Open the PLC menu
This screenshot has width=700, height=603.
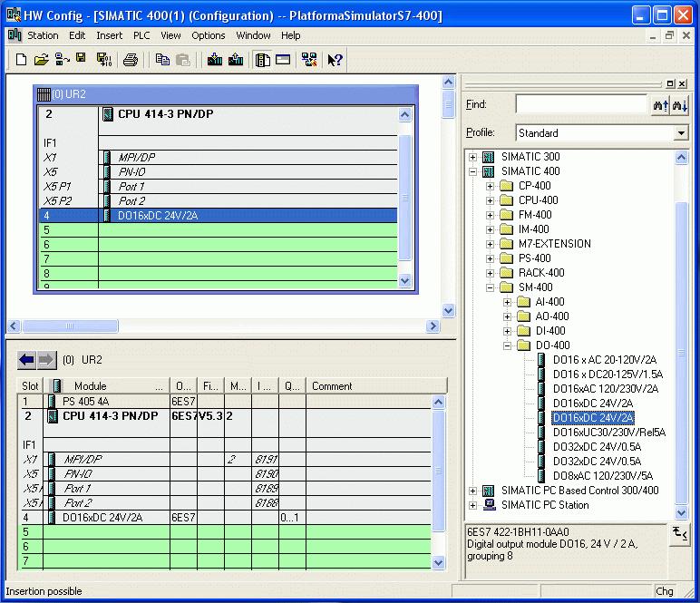[141, 35]
